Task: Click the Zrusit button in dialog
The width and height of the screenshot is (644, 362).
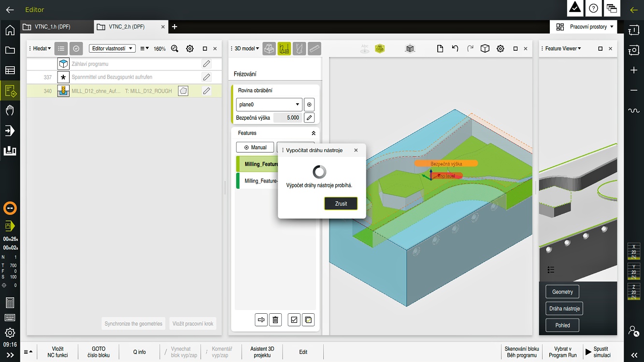Action: click(341, 204)
